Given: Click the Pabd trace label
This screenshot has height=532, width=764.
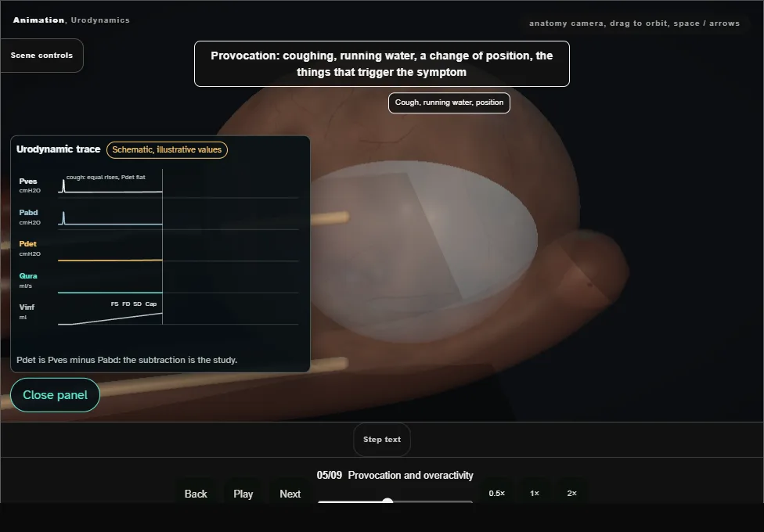Looking at the screenshot, I should [x=28, y=213].
